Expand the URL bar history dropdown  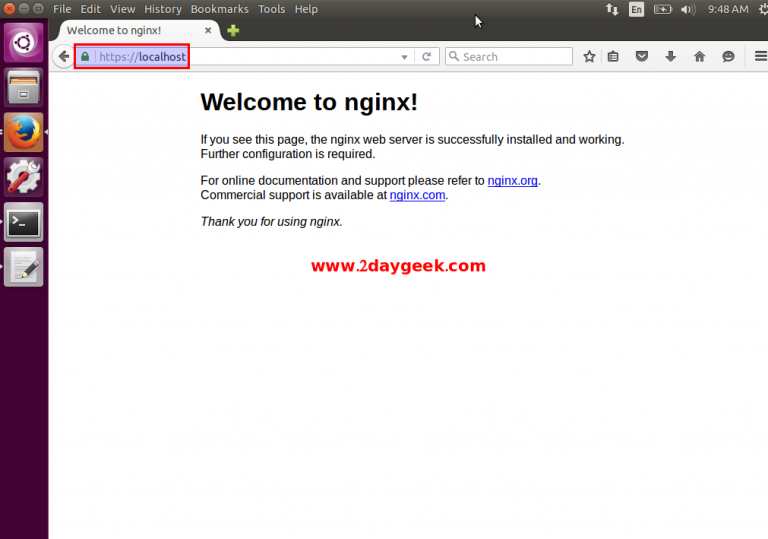coord(405,57)
